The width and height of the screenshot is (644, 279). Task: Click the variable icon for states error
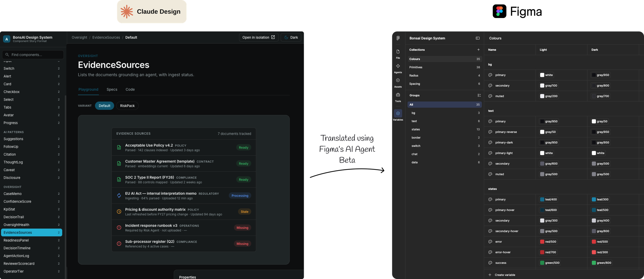point(490,242)
